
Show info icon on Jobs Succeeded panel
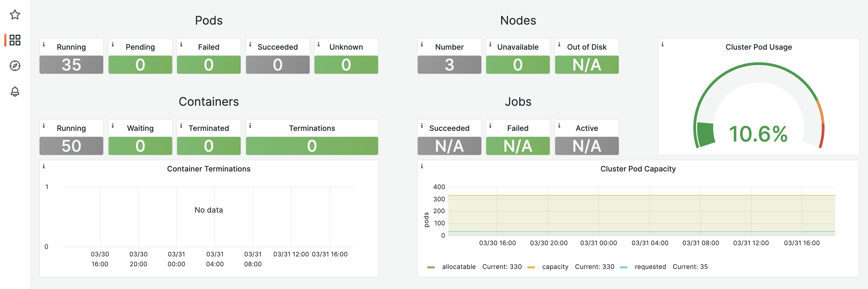point(422,126)
